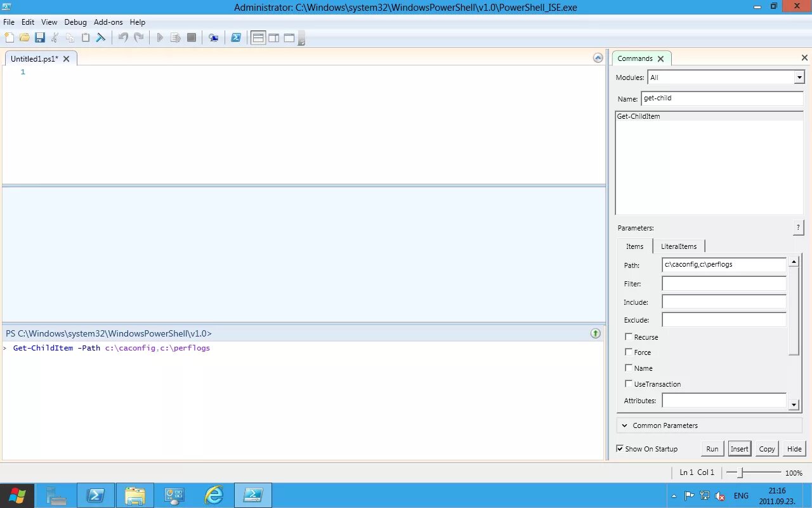Click the Filter parameter input field
The image size is (812, 508).
pyautogui.click(x=724, y=283)
